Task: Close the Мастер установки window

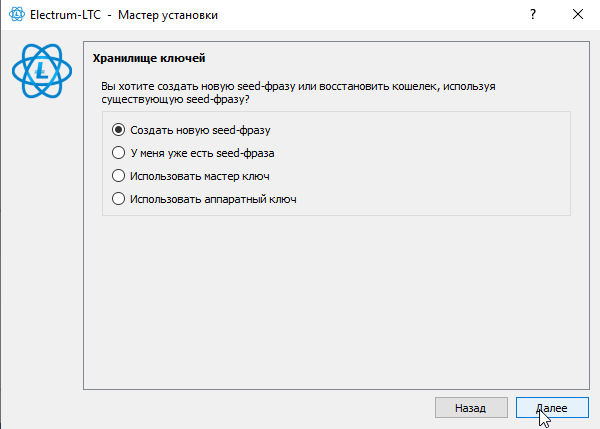Action: pyautogui.click(x=578, y=15)
